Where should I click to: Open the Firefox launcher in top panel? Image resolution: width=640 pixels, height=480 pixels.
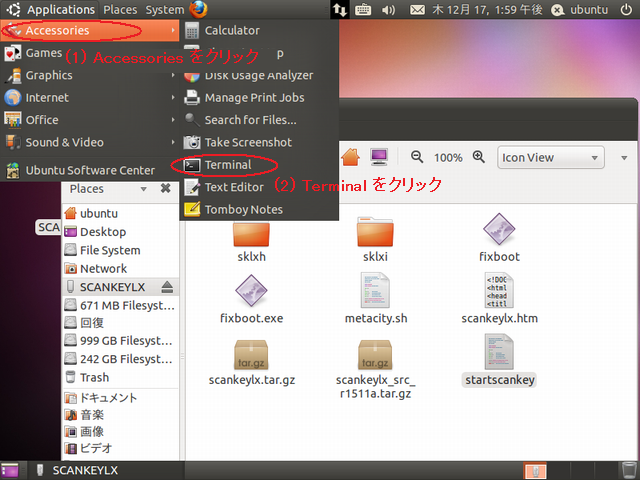(x=198, y=9)
